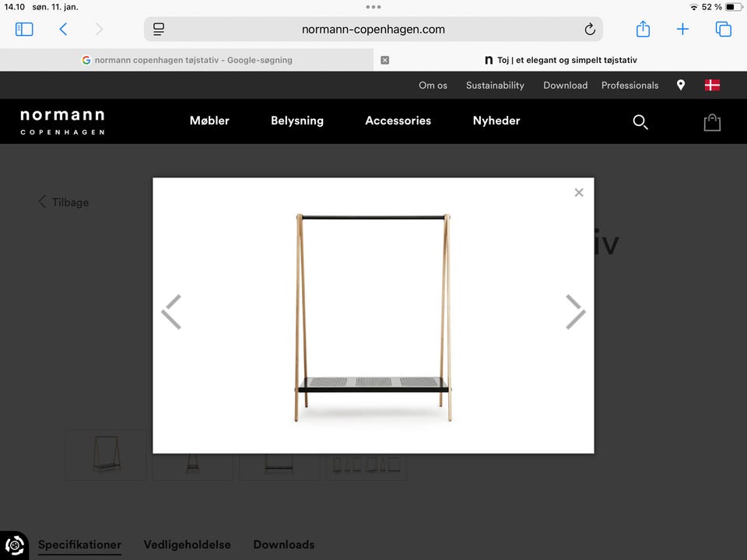Open the Professionals link
This screenshot has width=747, height=560.
(x=630, y=86)
